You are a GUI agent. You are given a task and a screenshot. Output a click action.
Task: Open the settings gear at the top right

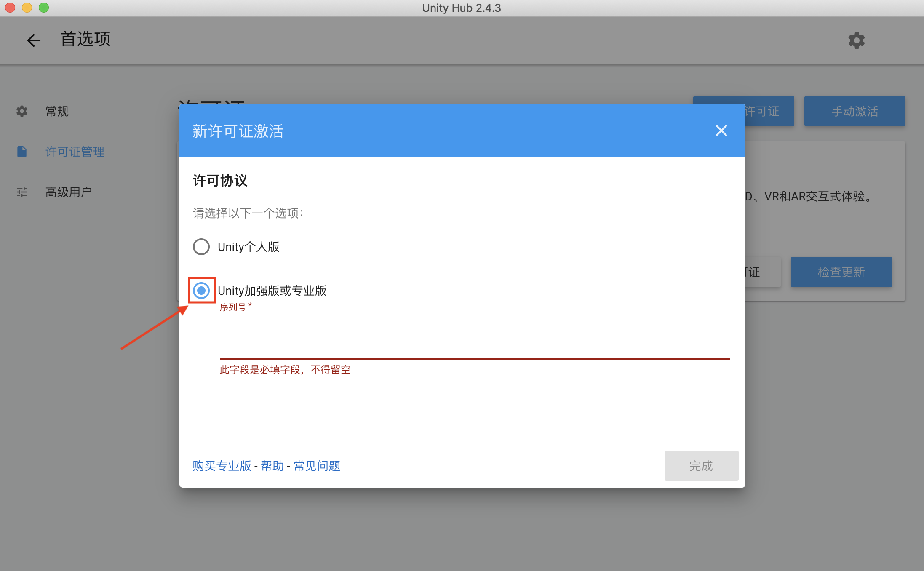856,40
